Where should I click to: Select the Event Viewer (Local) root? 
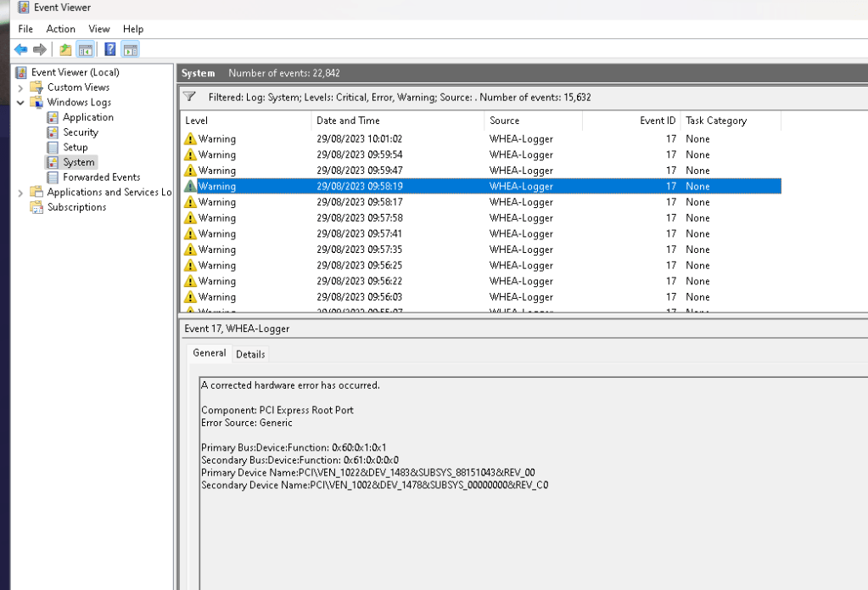[76, 72]
